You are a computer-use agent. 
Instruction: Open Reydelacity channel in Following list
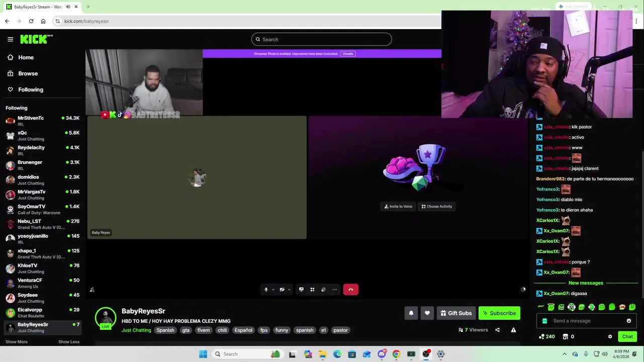42,150
